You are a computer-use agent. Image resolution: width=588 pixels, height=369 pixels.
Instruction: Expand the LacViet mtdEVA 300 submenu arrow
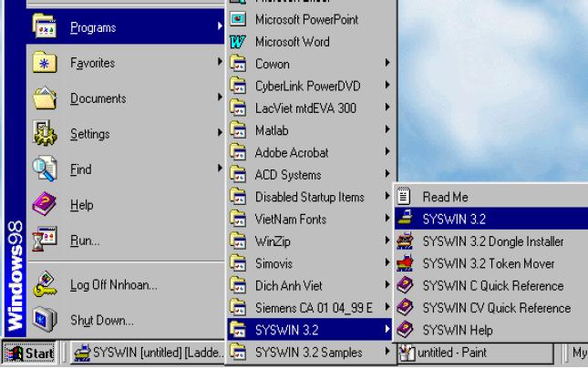[x=387, y=108]
